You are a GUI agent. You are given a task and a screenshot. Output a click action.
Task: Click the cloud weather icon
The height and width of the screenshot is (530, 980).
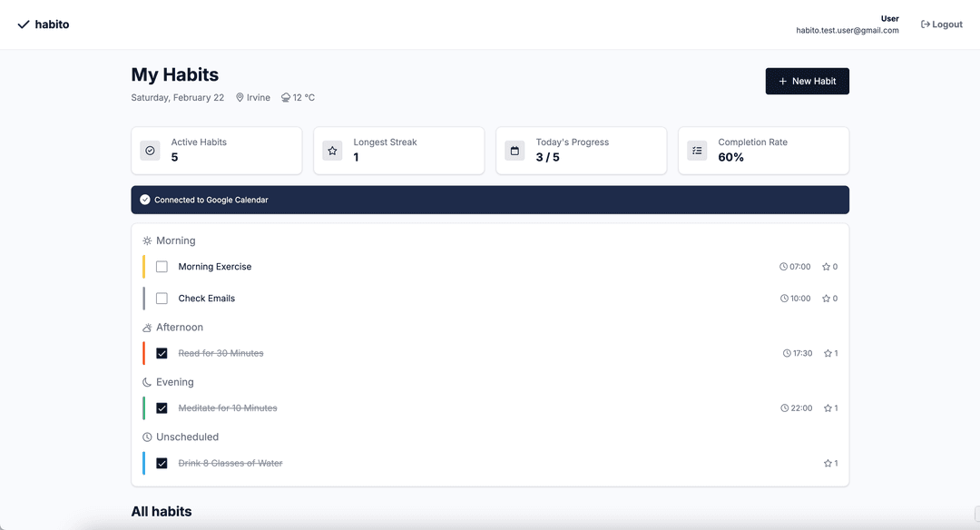(x=286, y=98)
